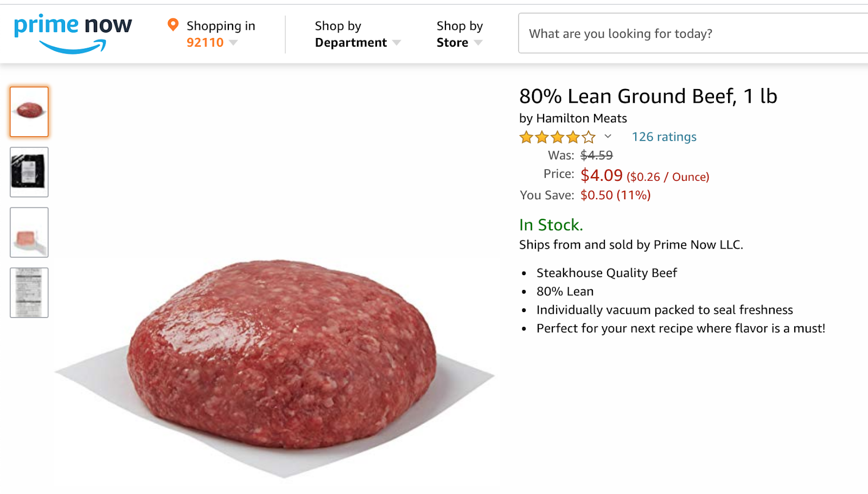
Task: Focus the 'What are you looking for today?' search box
Action: pyautogui.click(x=689, y=34)
